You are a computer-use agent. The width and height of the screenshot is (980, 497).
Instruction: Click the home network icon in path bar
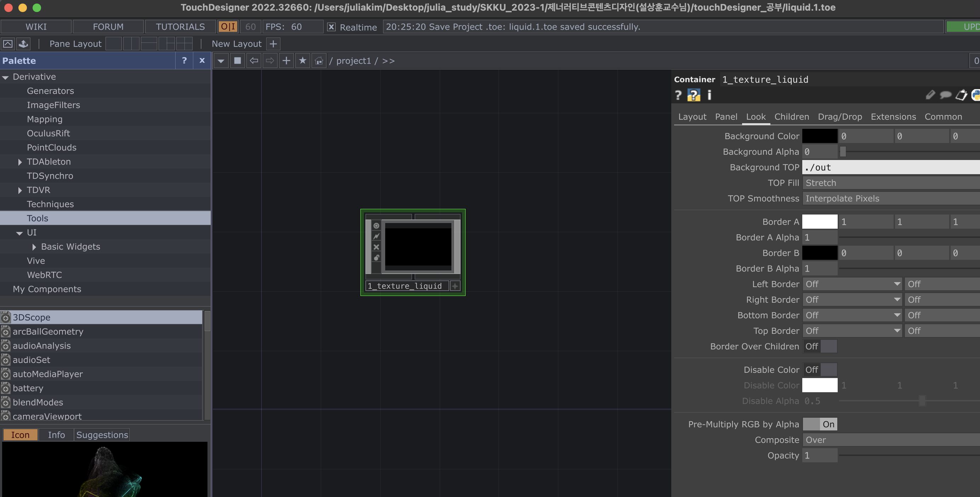319,61
